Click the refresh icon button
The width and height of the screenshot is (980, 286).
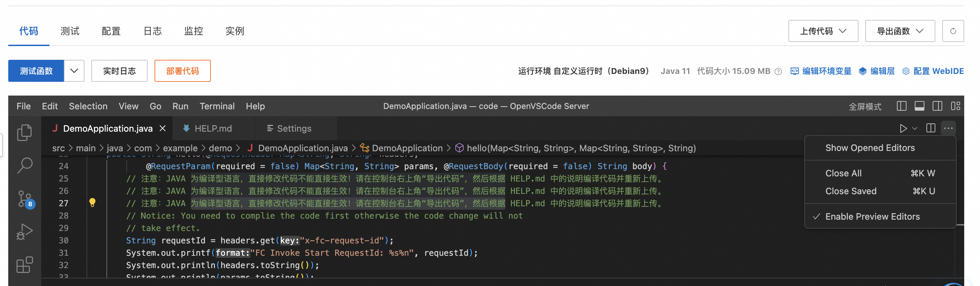tap(953, 31)
